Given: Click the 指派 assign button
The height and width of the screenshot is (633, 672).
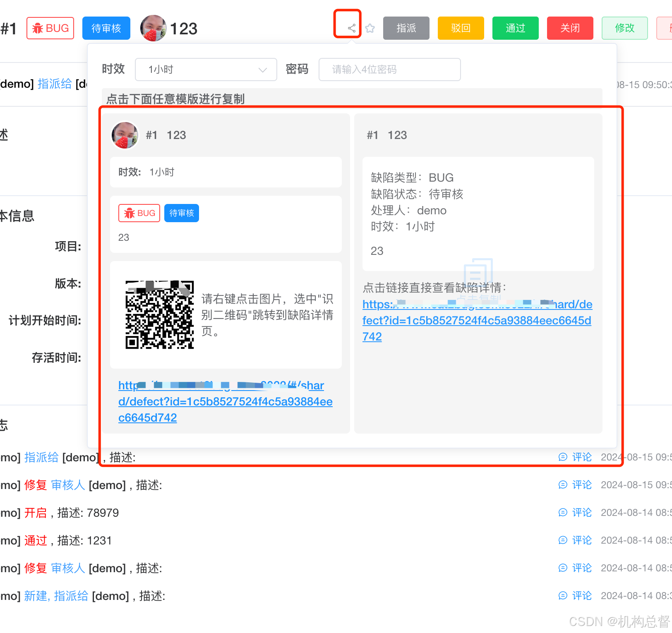Looking at the screenshot, I should tap(406, 28).
